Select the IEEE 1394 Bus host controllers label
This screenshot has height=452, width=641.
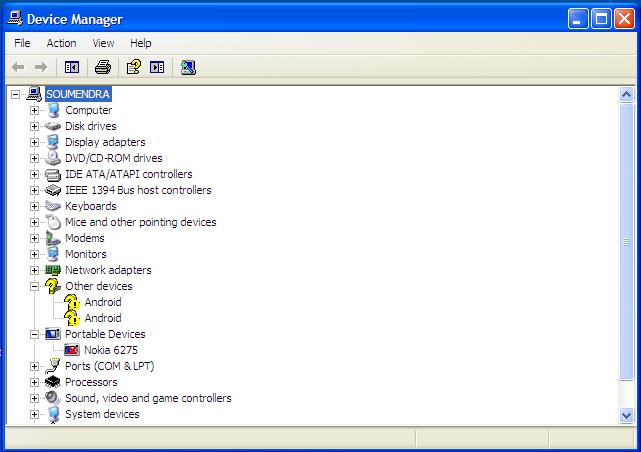138,190
